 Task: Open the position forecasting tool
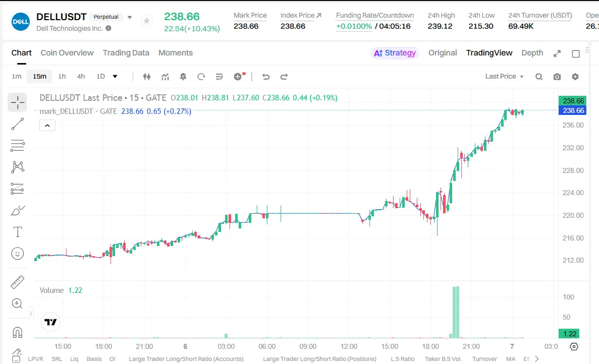point(17,189)
